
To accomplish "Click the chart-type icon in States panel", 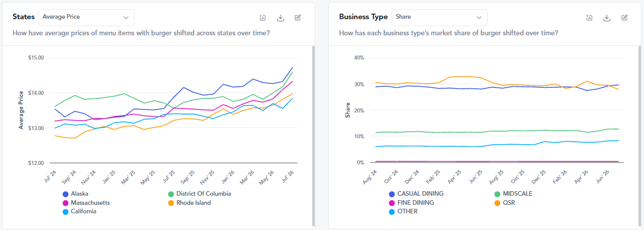I will click(x=263, y=18).
